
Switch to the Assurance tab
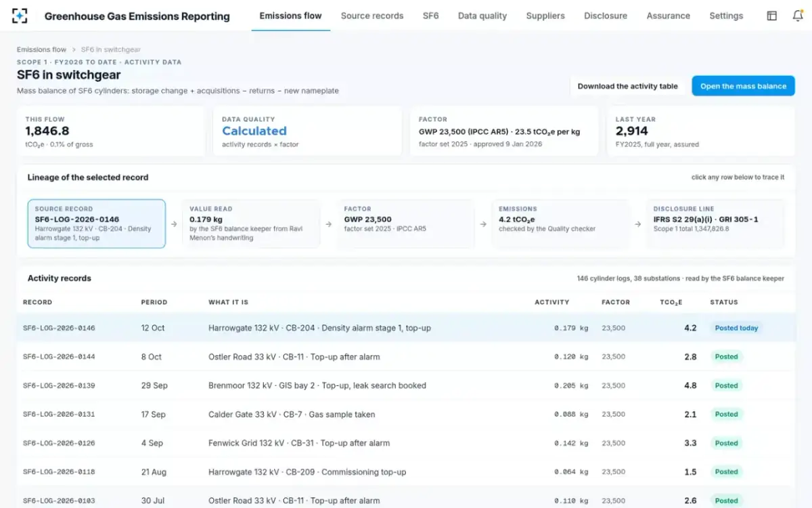point(669,16)
